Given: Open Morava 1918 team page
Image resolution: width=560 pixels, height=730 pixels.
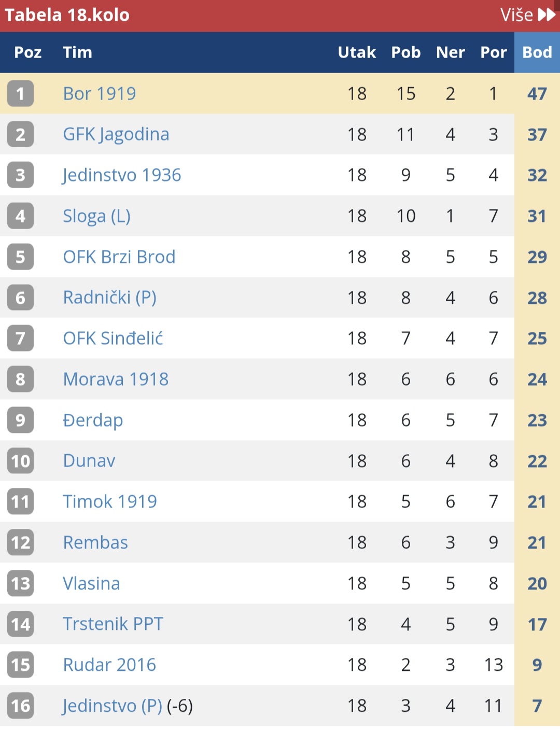Looking at the screenshot, I should coord(116,379).
